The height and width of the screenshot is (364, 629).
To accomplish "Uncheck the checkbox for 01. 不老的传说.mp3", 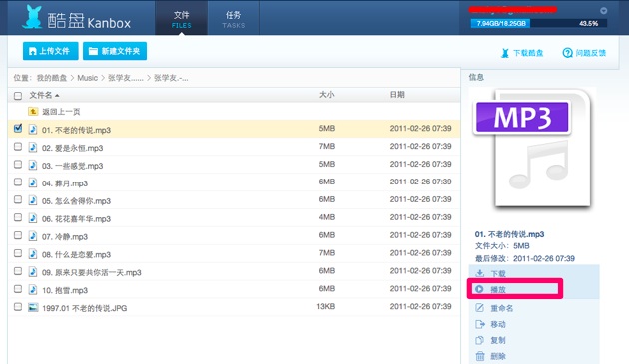I will click(18, 128).
